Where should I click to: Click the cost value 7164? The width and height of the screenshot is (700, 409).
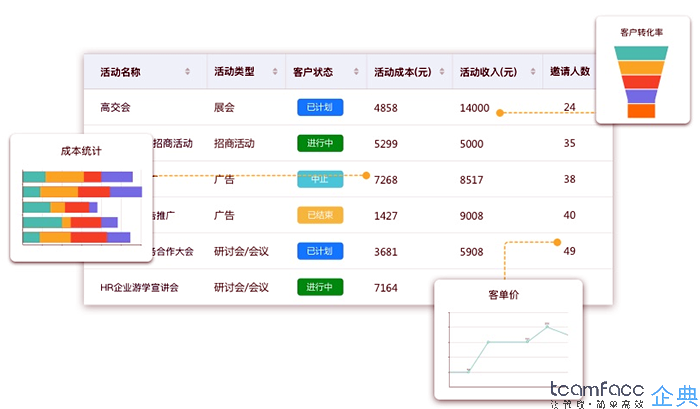point(386,288)
